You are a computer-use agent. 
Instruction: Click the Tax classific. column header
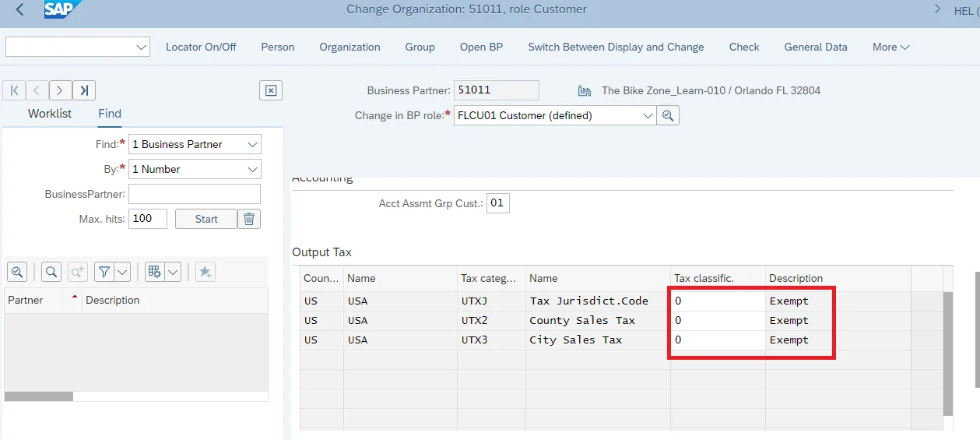(x=718, y=278)
